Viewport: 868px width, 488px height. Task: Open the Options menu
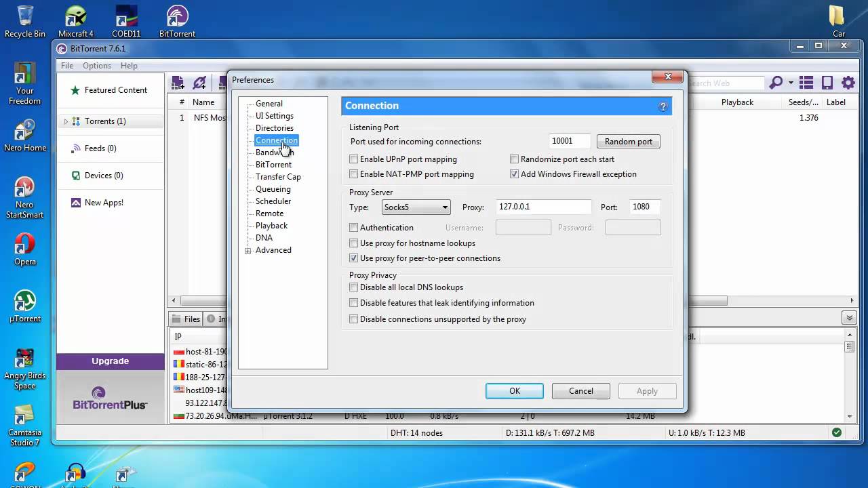click(x=97, y=66)
